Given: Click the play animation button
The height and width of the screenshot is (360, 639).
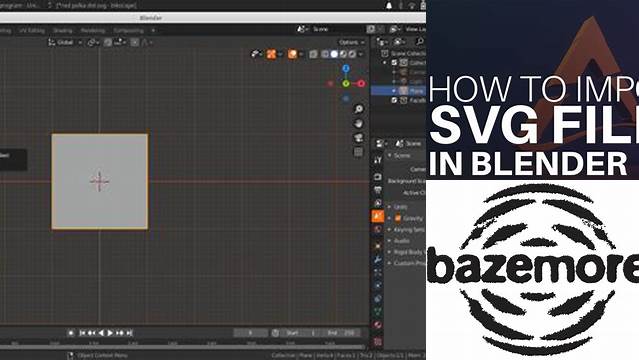Looking at the screenshot, I should point(110,333).
